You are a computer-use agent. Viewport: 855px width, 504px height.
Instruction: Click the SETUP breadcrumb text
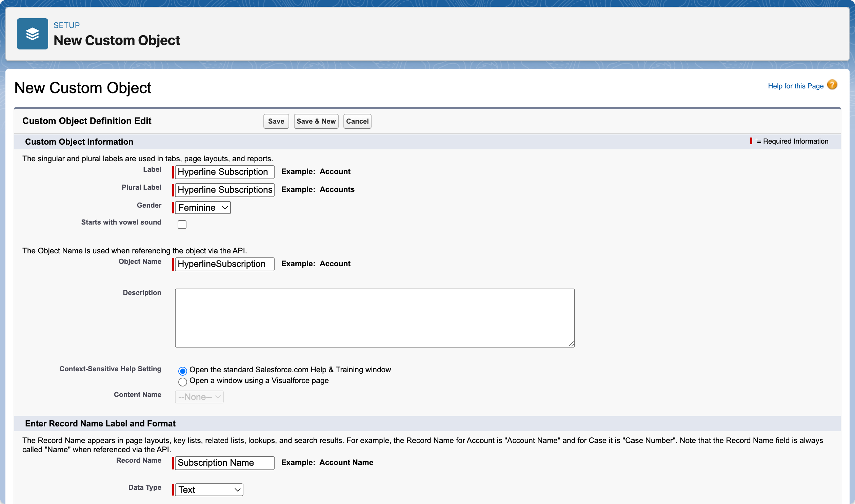coord(66,25)
